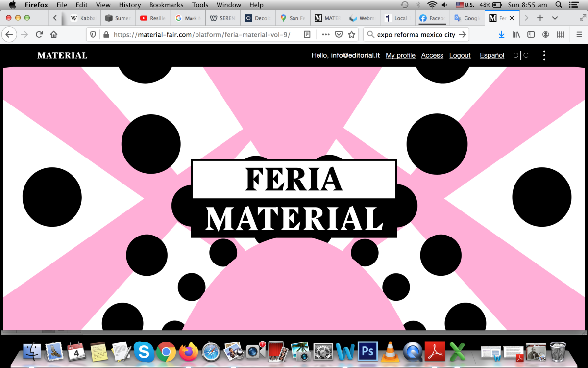The height and width of the screenshot is (368, 588).
Task: Close the active Feria Material tab
Action: [x=512, y=18]
